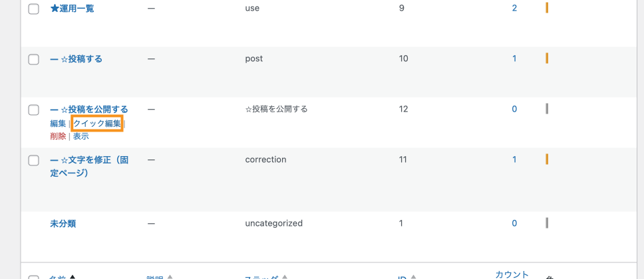Open post count 2 for ★運用一覧
The width and height of the screenshot is (644, 279).
tap(514, 9)
